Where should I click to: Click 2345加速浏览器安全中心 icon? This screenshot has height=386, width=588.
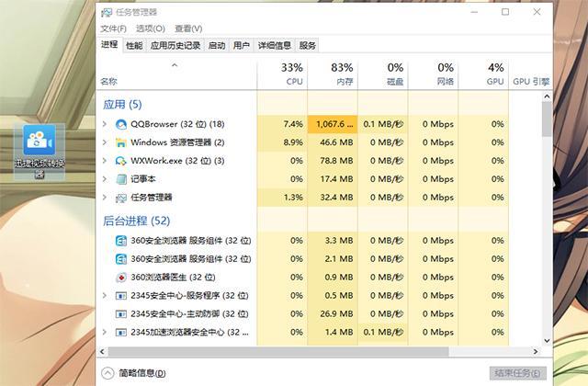pyautogui.click(x=121, y=333)
